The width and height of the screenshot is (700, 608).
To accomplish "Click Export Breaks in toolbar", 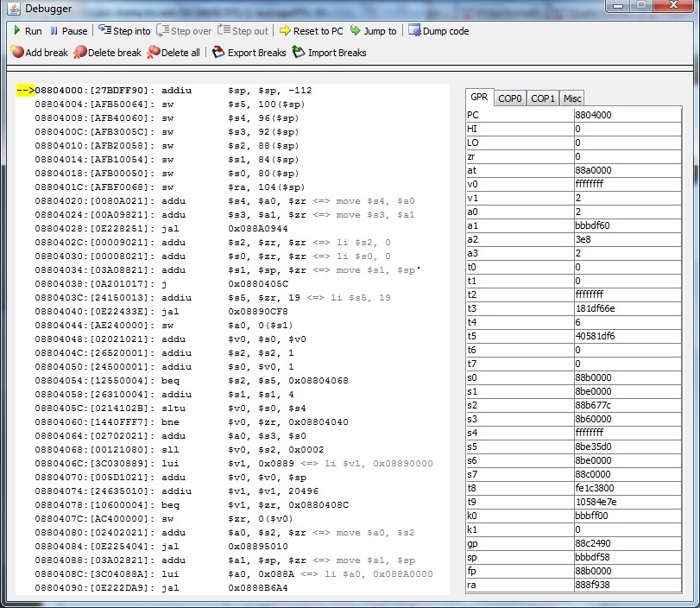I will tap(249, 53).
